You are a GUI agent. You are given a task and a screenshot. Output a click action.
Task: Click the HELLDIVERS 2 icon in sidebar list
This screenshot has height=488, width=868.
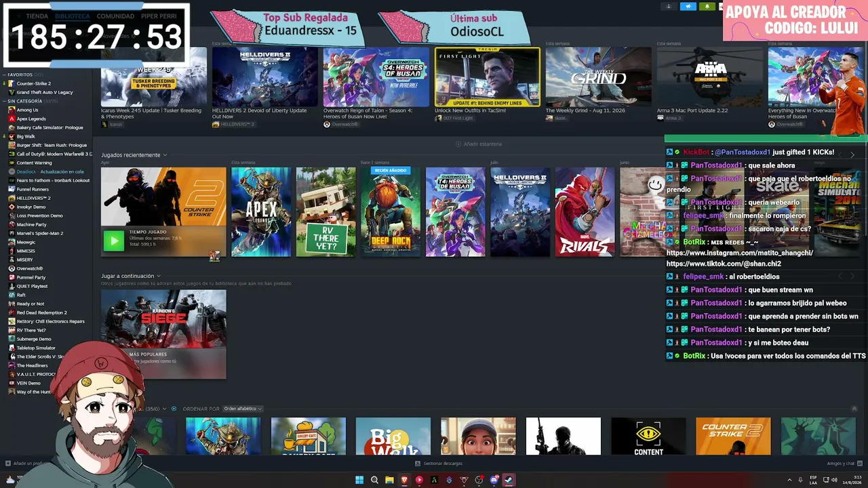[x=12, y=198]
